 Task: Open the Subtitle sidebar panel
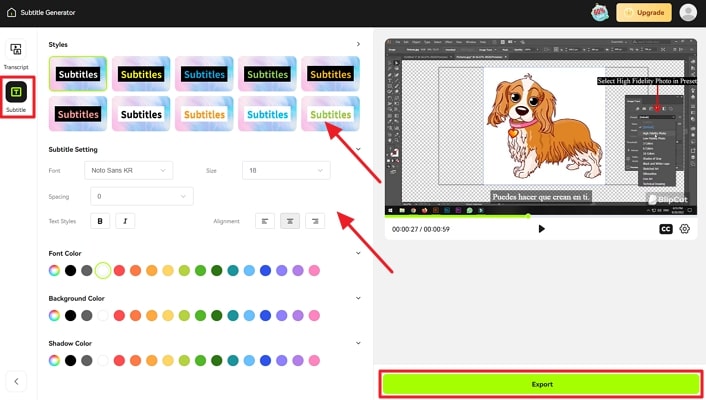point(16,97)
